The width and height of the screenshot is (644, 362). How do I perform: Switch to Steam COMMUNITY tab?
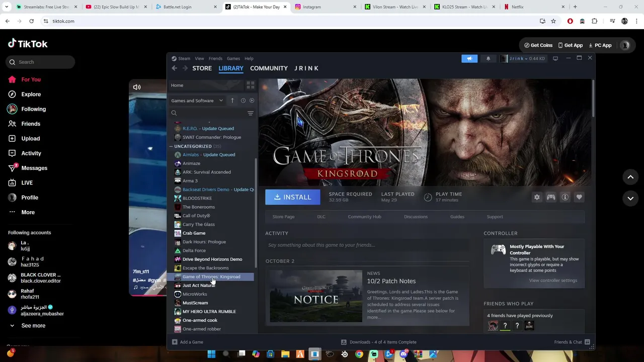269,68
